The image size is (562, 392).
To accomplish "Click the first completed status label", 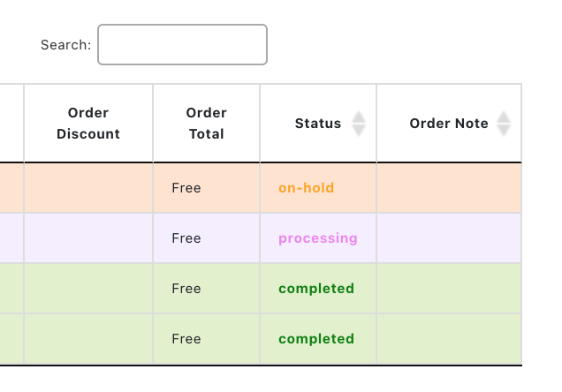I will pyautogui.click(x=316, y=289).
